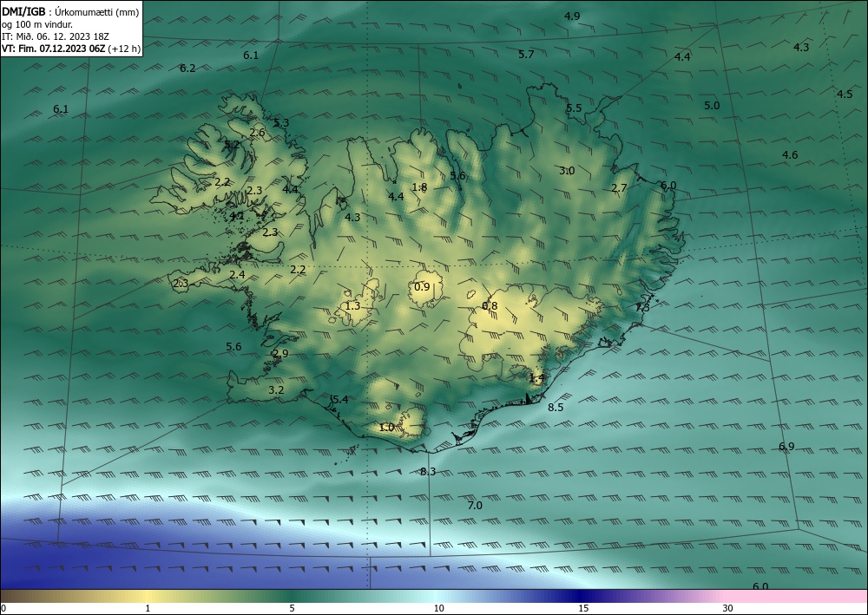Click the 0.9 value on the glacier

[422, 286]
